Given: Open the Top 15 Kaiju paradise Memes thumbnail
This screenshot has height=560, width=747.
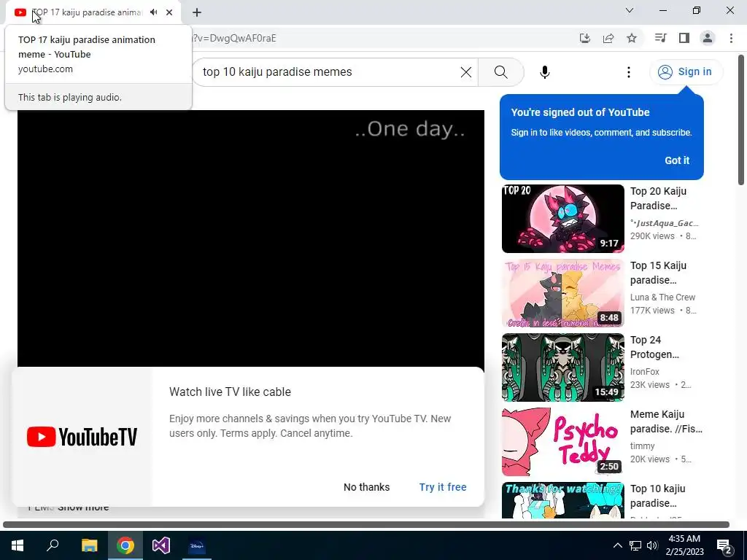Looking at the screenshot, I should [x=562, y=293].
